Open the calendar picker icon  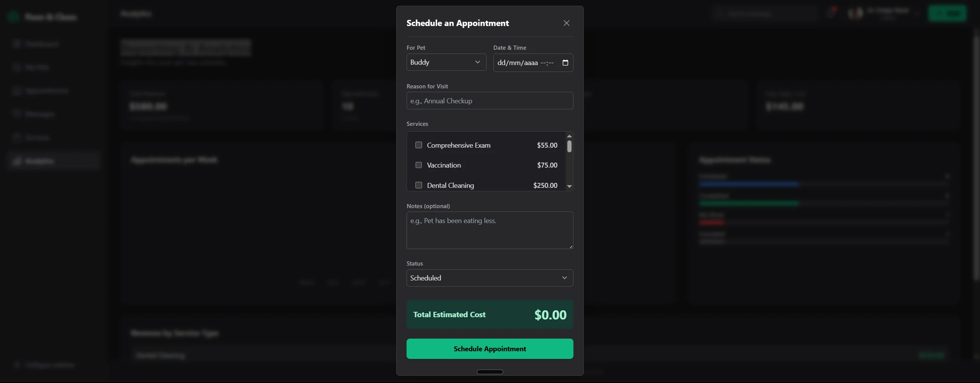coord(565,63)
